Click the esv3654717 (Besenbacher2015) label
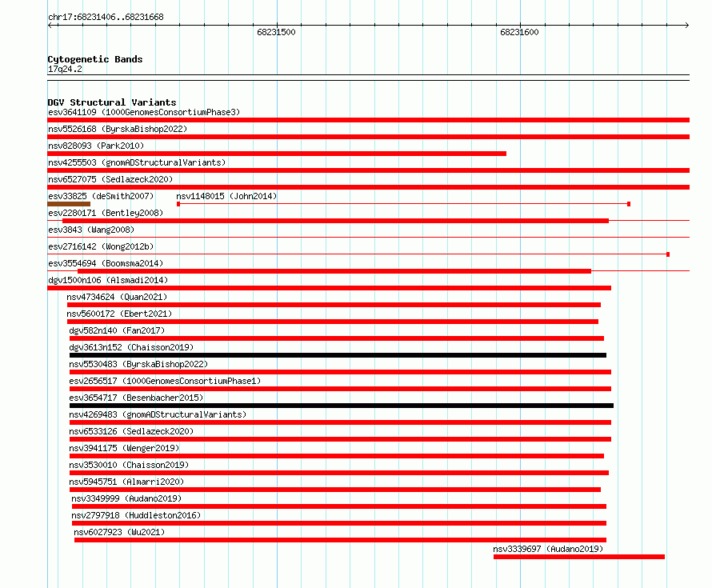This screenshot has height=588, width=712. coord(136,398)
